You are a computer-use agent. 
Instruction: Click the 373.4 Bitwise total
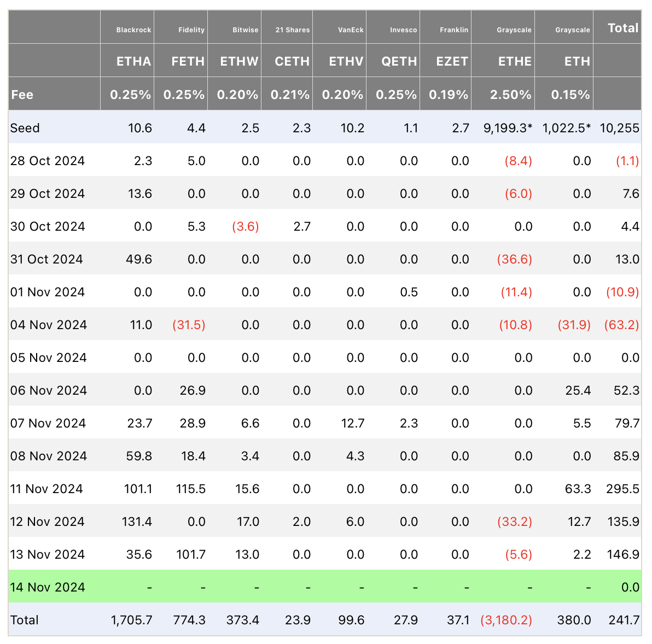pyautogui.click(x=243, y=620)
